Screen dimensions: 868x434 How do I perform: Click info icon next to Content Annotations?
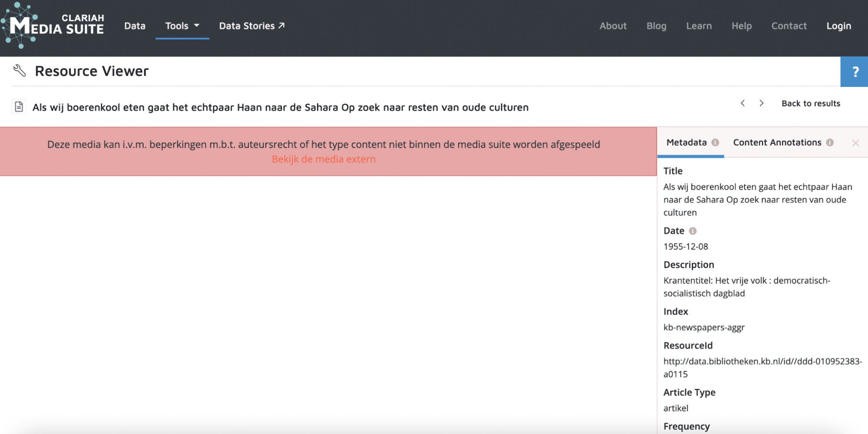coord(830,142)
